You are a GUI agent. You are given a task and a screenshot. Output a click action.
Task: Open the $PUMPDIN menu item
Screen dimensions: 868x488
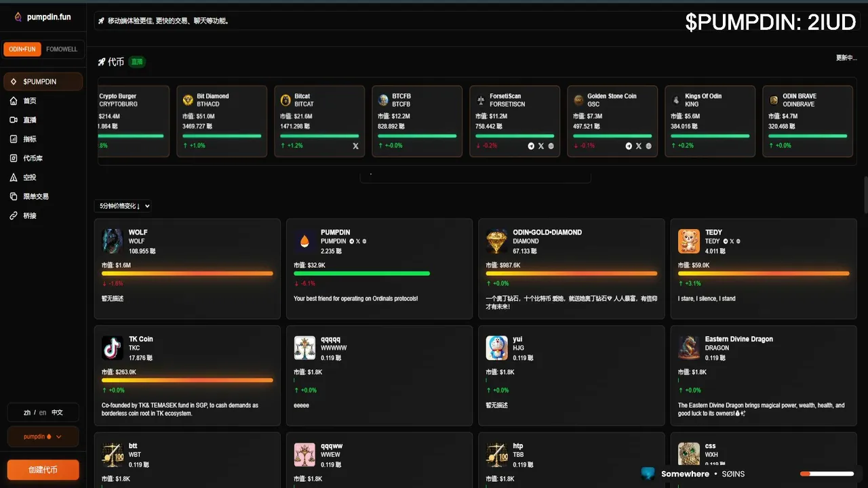(x=43, y=81)
